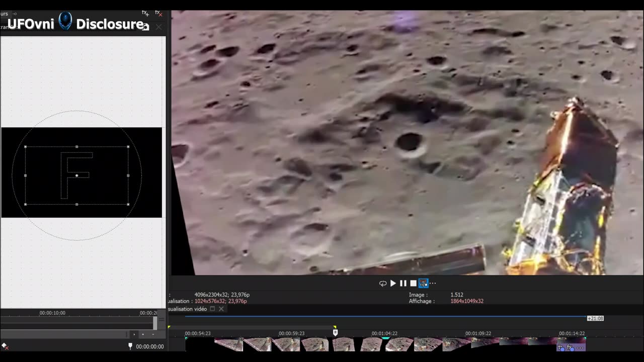
Task: Close the event pan/crop panel
Action: pyautogui.click(x=158, y=27)
